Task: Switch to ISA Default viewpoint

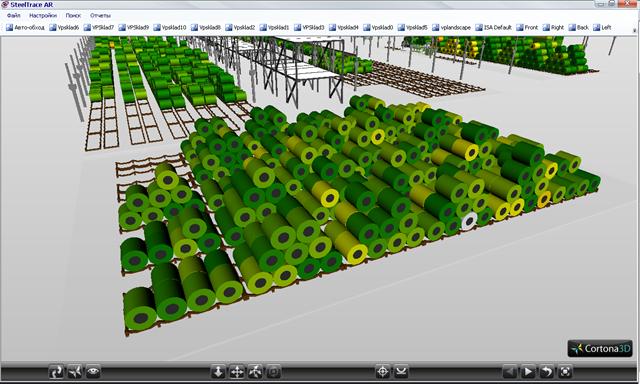Action: click(x=493, y=27)
